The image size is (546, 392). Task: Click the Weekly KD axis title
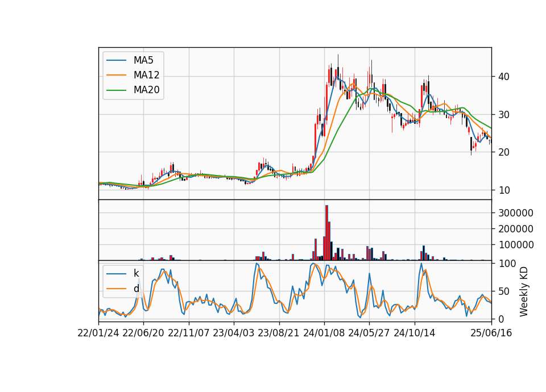(x=524, y=291)
